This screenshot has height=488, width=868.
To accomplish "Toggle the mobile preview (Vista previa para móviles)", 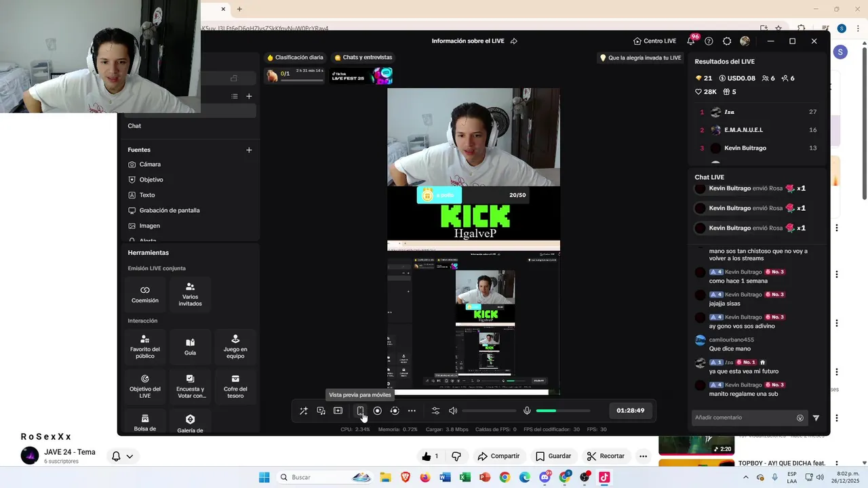I will (x=360, y=411).
